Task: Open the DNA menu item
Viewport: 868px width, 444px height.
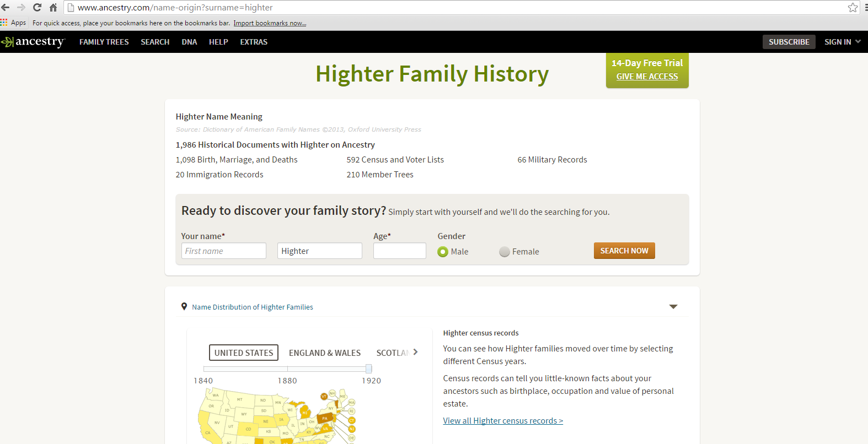Action: click(189, 42)
